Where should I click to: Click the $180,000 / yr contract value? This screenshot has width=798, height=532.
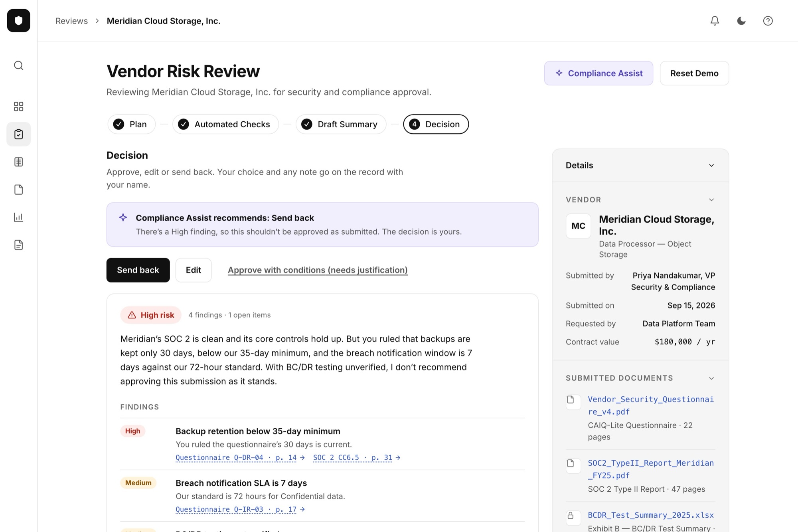(x=685, y=342)
